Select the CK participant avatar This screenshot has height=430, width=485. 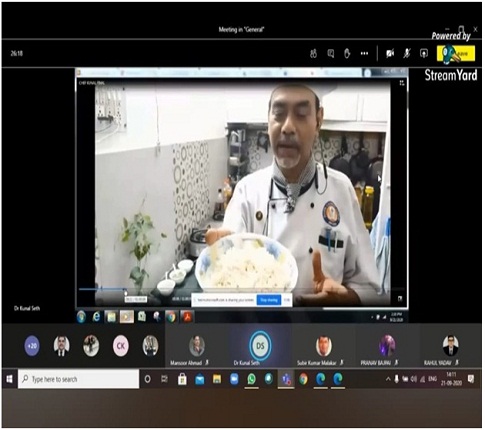pyautogui.click(x=121, y=346)
